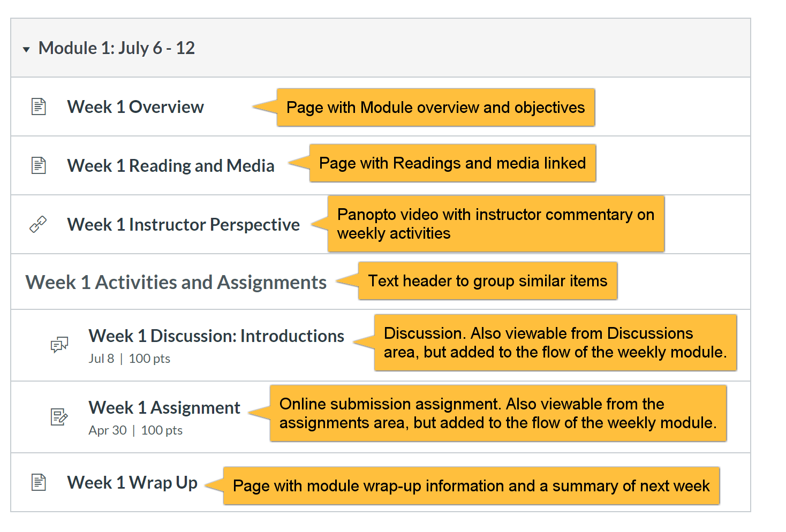Click the page icon beside Week 1 Overview
The width and height of the screenshot is (786, 532).
coord(38,107)
